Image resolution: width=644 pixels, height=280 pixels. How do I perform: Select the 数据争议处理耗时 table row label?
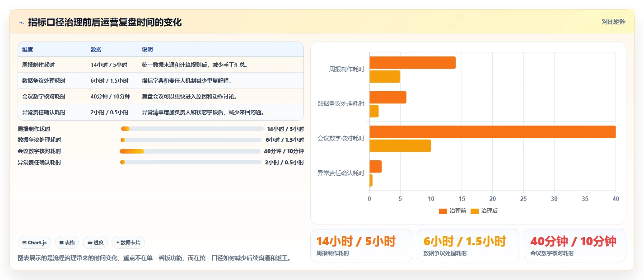[44, 81]
